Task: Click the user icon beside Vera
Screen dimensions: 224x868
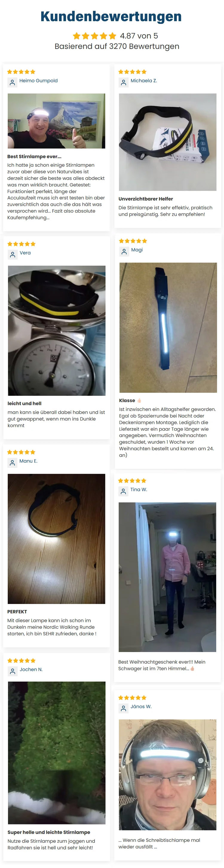Action: coord(13,255)
